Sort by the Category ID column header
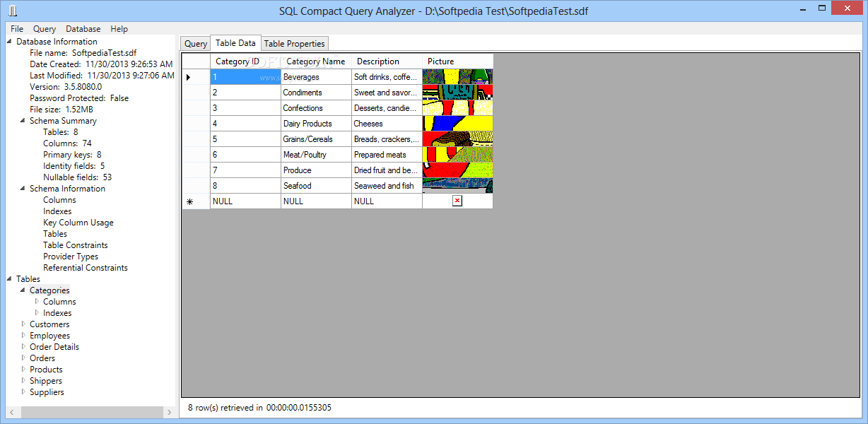This screenshot has height=424, width=868. coord(245,61)
